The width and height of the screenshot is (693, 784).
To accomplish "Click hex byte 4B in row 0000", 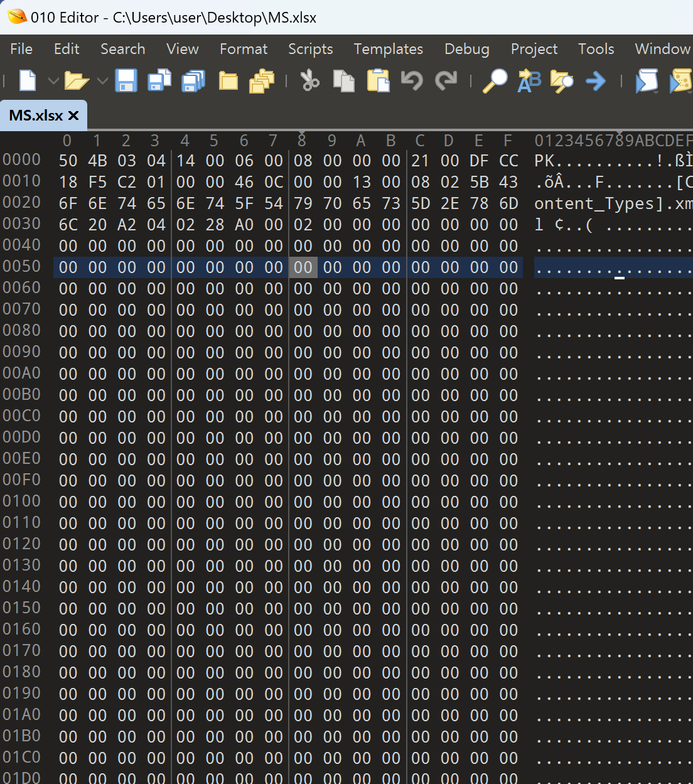I will [97, 161].
